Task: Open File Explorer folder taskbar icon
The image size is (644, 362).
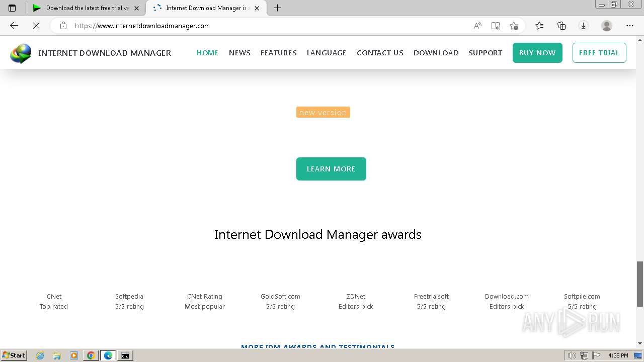Action: pos(57,355)
